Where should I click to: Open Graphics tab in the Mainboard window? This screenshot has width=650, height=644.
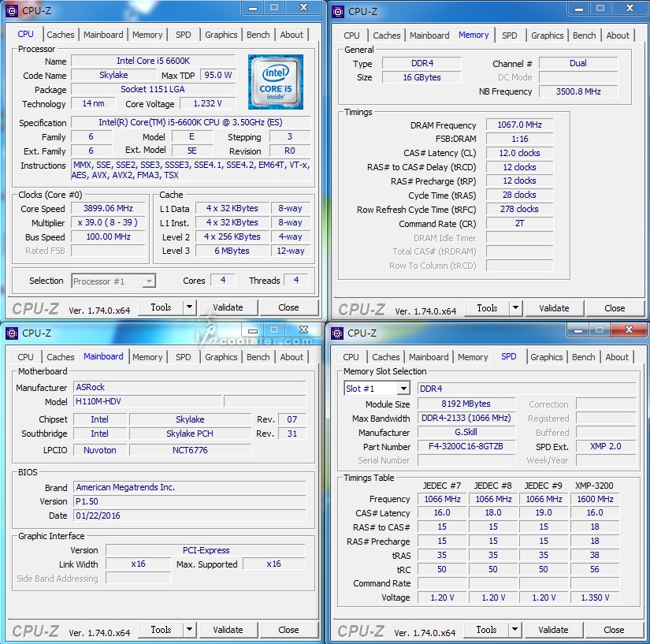tap(221, 357)
